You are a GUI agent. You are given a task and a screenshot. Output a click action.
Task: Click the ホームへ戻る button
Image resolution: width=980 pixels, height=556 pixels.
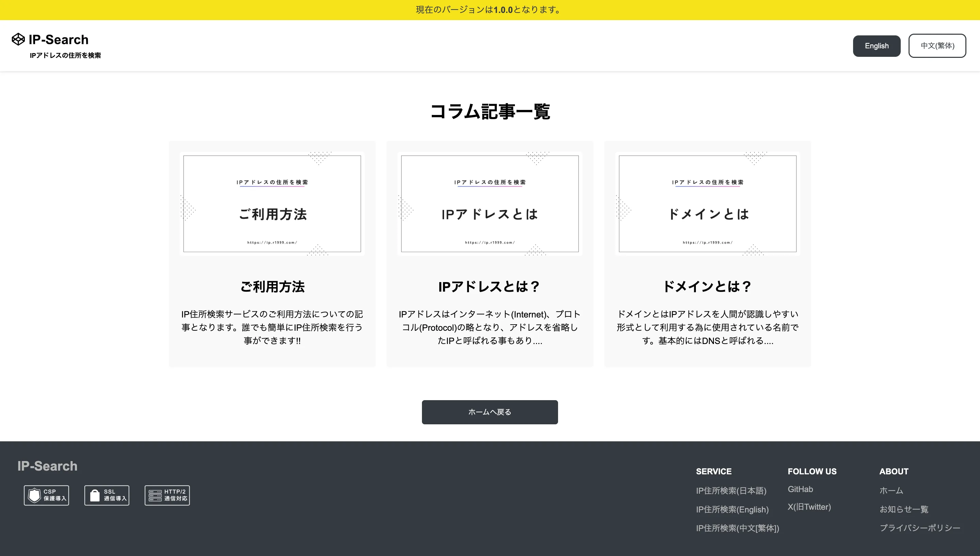tap(489, 412)
